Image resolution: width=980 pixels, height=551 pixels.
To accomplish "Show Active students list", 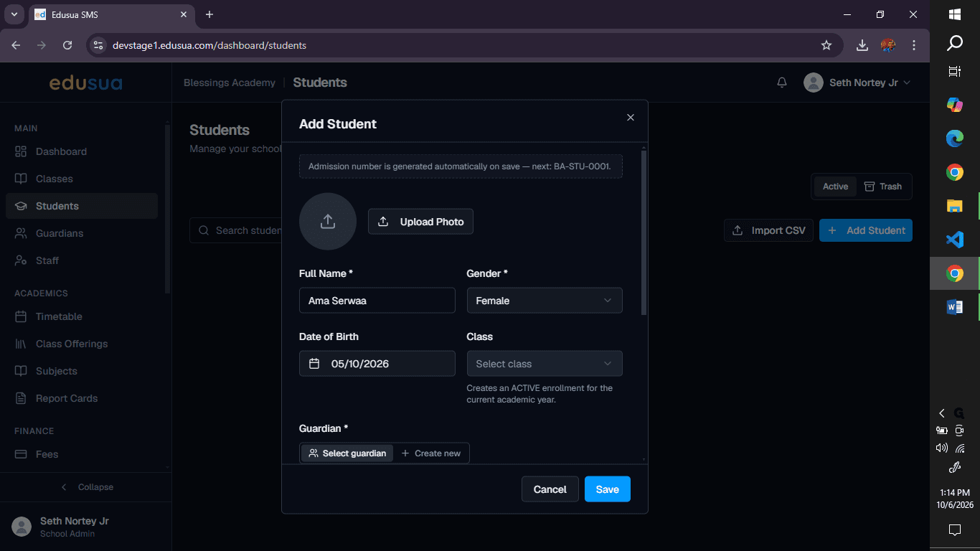I will (835, 187).
